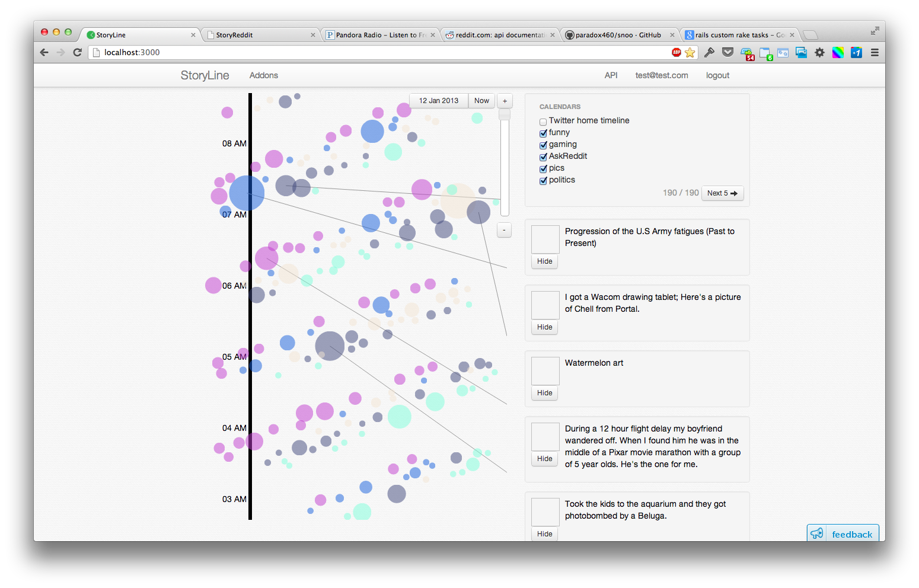Uncheck the gaming calendar checkbox
The image size is (919, 588).
point(543,145)
